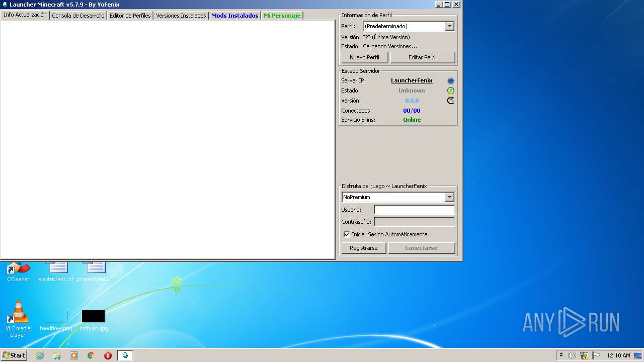Viewport: 644px width, 362px height.
Task: Click the Registrarse button
Action: [x=364, y=248]
